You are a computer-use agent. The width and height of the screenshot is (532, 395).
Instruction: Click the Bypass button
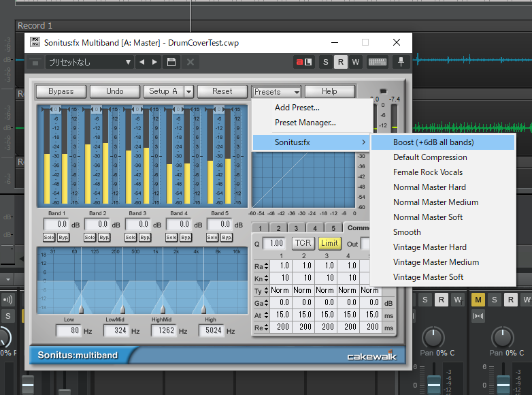pyautogui.click(x=61, y=91)
